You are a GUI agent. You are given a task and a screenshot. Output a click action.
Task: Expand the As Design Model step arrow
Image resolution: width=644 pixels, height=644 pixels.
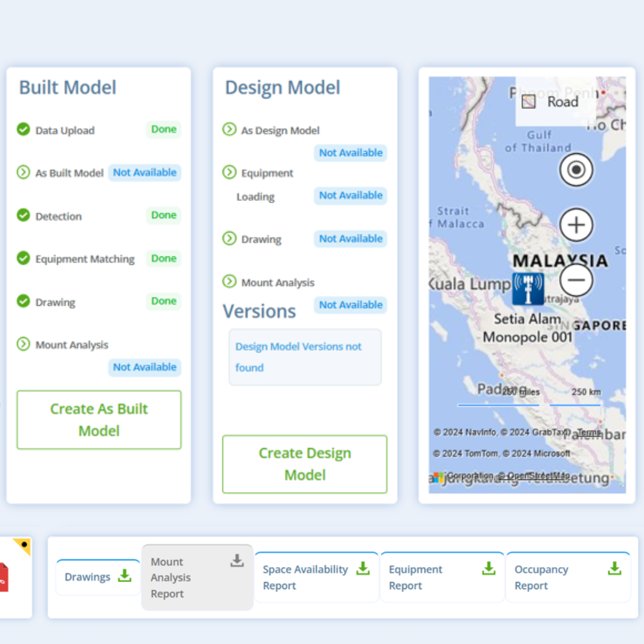click(x=229, y=129)
